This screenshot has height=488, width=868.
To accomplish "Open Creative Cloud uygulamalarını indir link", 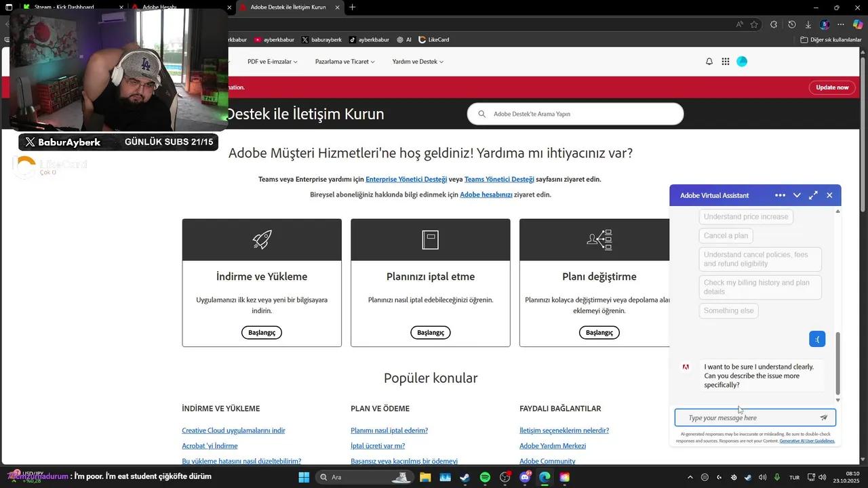I will [x=233, y=430].
